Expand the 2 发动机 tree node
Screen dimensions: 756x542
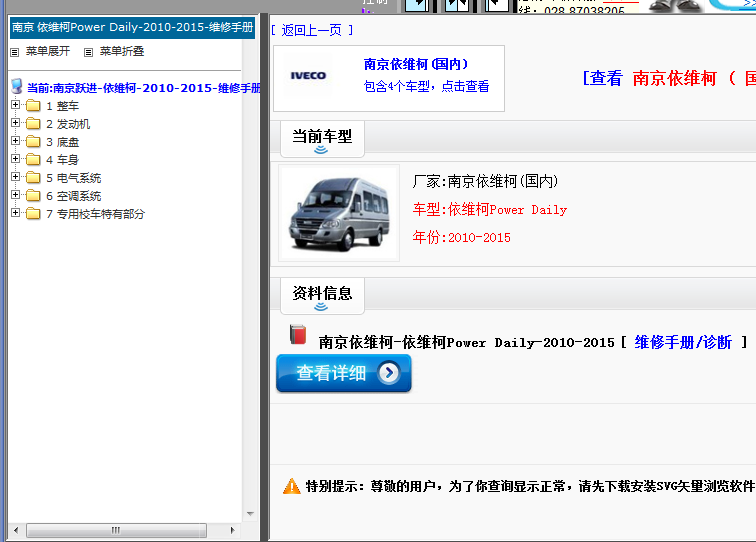tap(15, 123)
